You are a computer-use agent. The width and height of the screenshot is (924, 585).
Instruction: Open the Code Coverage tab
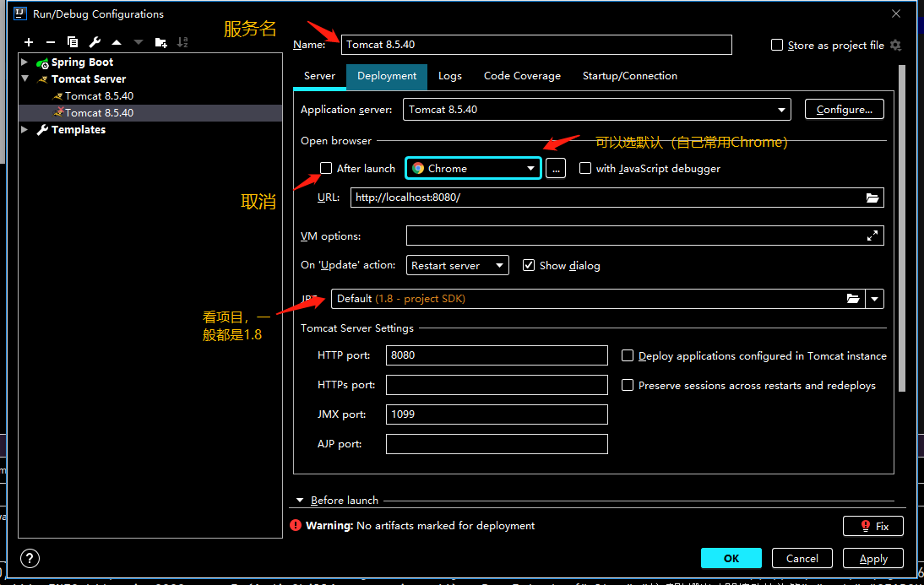click(522, 76)
